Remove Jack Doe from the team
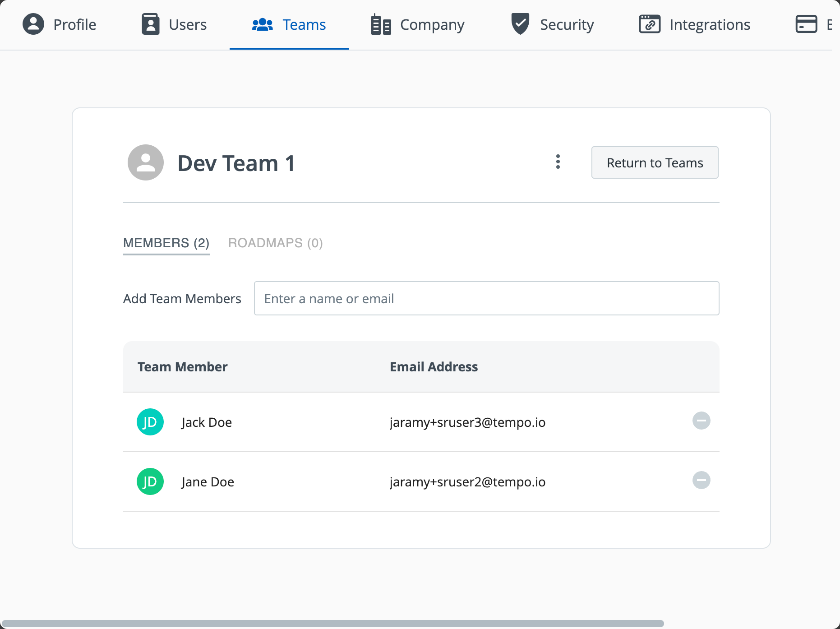Viewport: 840px width, 629px height. click(x=701, y=421)
